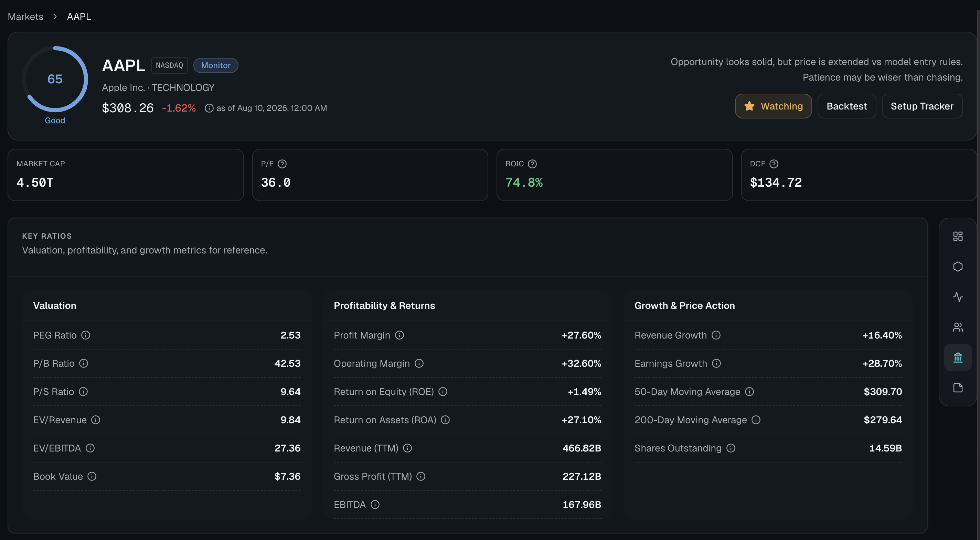This screenshot has height=540, width=980.
Task: Click Return on Equity info icon
Action: [x=443, y=392]
